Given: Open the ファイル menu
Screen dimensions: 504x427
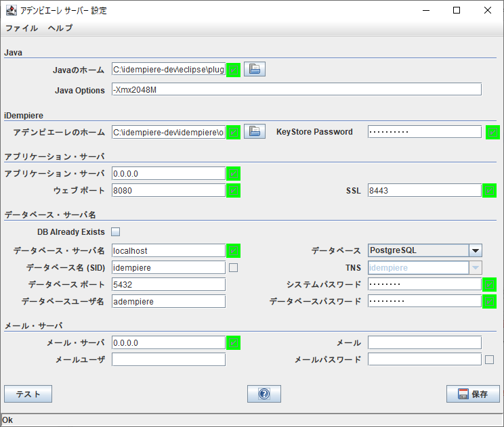Looking at the screenshot, I should (x=22, y=28).
